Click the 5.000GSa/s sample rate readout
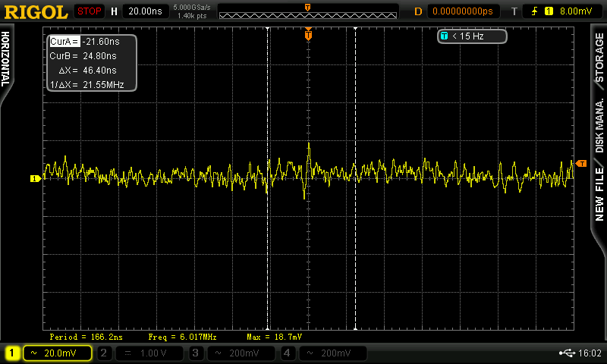The height and width of the screenshot is (364, 607). coord(192,7)
